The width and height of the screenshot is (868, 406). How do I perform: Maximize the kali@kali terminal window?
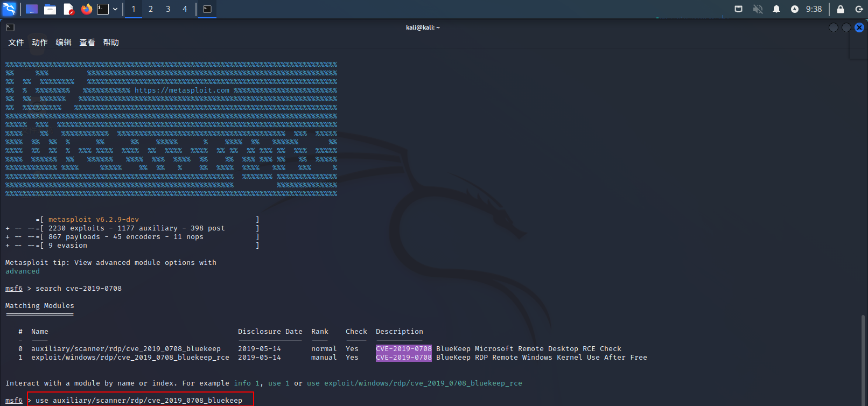pos(846,27)
